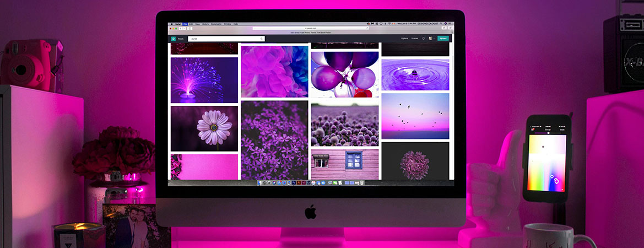Open the History menu
This screenshot has height=248, width=644.
[x=205, y=24]
